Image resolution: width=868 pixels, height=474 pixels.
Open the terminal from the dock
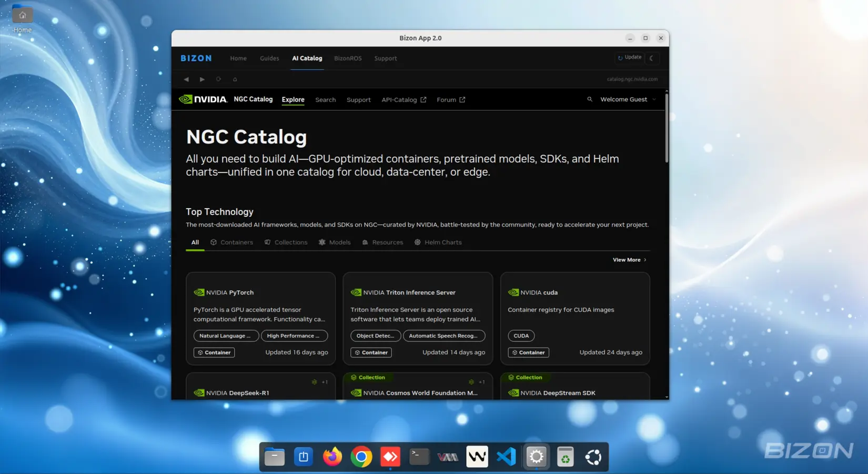tap(418, 457)
